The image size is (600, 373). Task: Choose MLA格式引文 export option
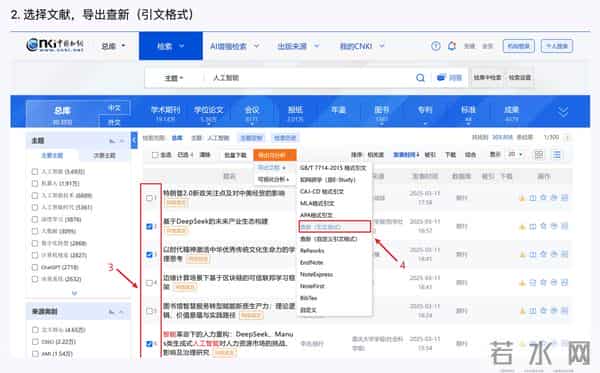coord(317,203)
